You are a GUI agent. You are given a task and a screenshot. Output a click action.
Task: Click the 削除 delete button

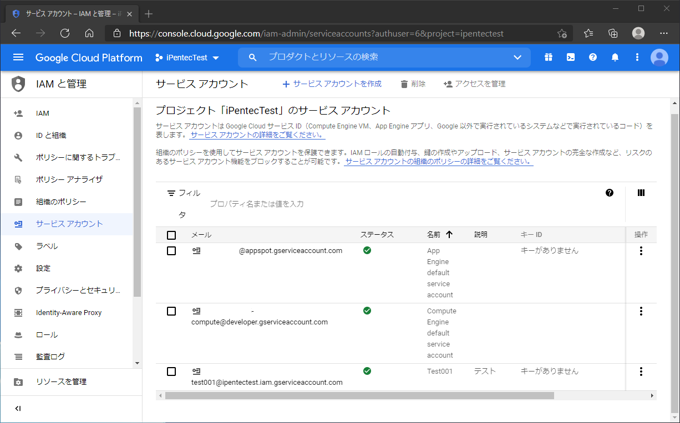(x=413, y=84)
